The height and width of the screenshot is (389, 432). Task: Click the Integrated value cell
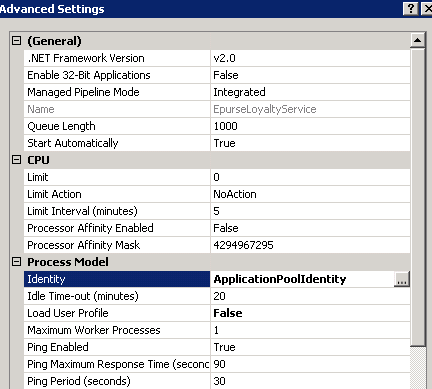coord(310,92)
